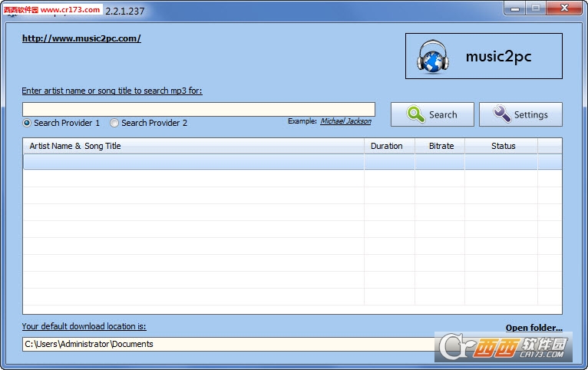
Task: Open folder link for downloads
Action: tap(534, 328)
